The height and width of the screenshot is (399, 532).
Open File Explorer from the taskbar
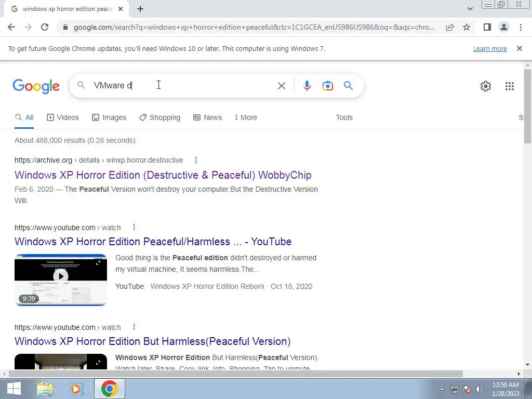(x=45, y=389)
